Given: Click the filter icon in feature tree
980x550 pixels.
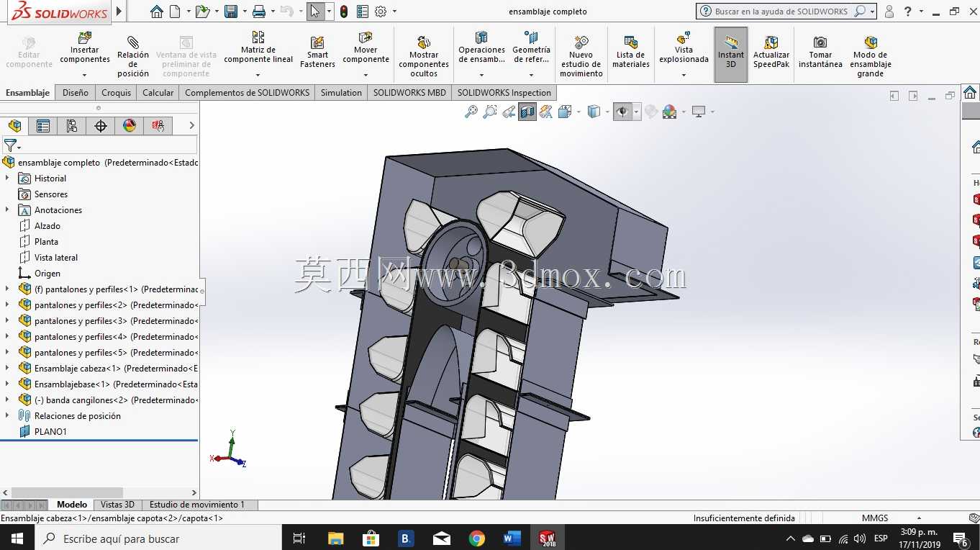Looking at the screenshot, I should (10, 145).
